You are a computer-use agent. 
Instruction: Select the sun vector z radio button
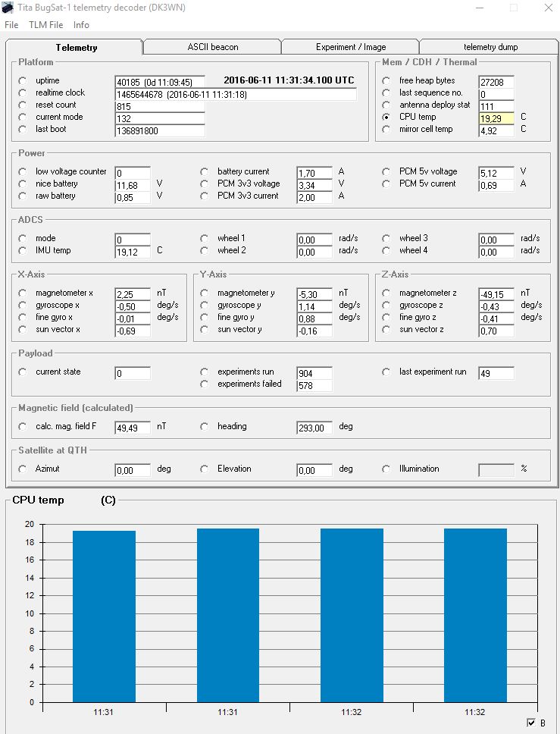click(386, 330)
